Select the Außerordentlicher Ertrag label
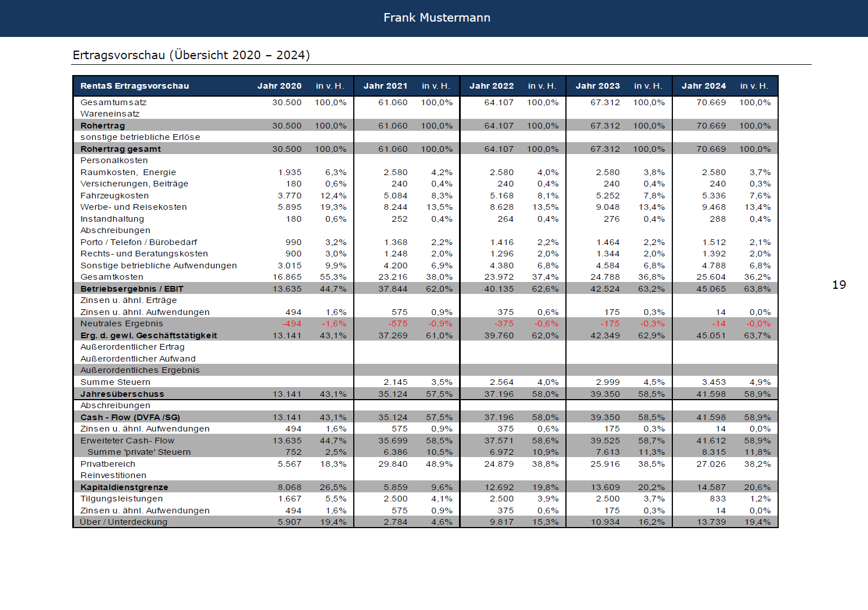The image size is (868, 610). click(x=133, y=347)
